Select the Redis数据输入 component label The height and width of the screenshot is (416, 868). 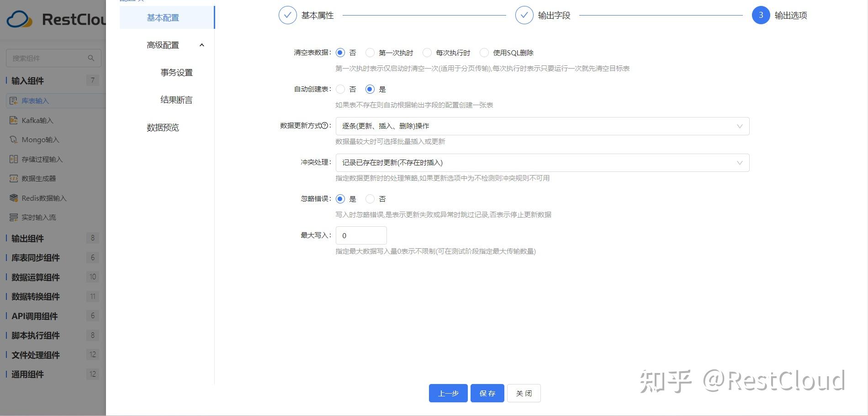44,198
